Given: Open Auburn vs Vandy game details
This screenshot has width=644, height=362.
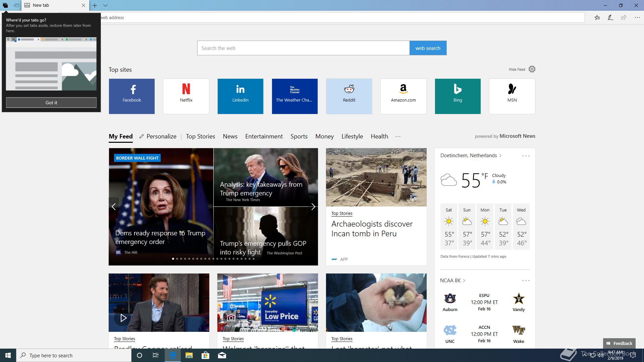Looking at the screenshot, I should pyautogui.click(x=484, y=302).
